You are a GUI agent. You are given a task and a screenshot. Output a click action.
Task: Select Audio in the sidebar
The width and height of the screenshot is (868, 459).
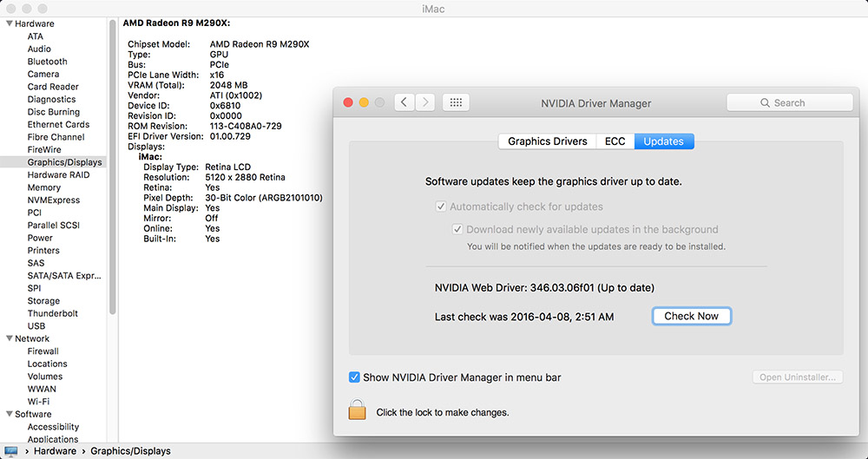39,49
